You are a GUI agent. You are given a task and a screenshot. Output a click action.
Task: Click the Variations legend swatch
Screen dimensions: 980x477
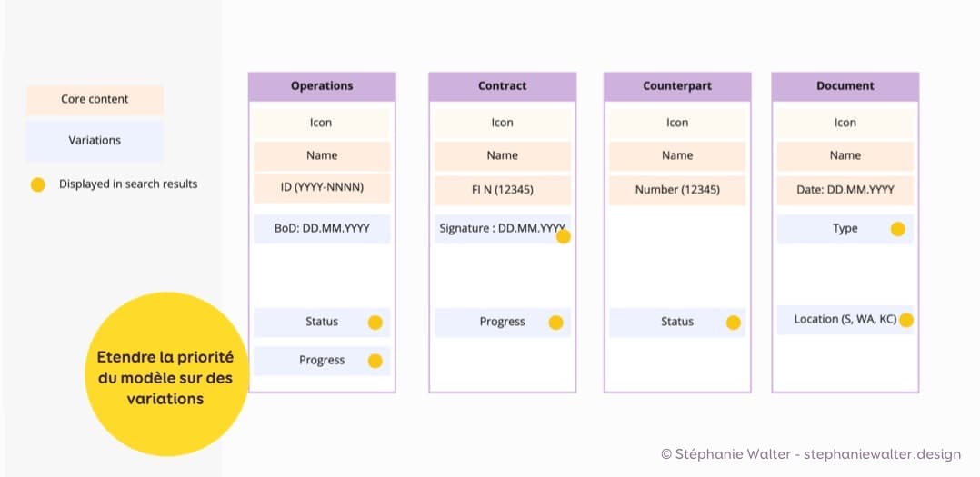pos(95,141)
